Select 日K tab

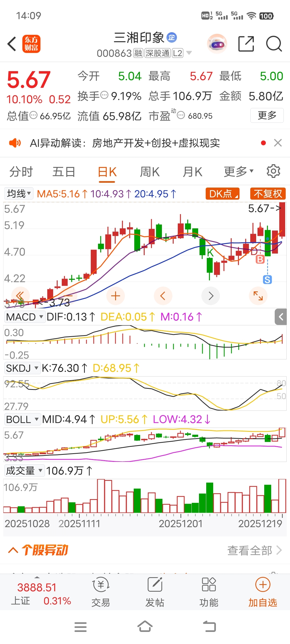[x=107, y=172]
